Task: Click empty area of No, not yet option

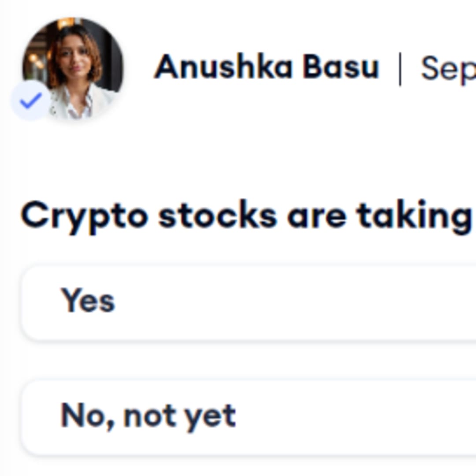Action: coord(353,417)
